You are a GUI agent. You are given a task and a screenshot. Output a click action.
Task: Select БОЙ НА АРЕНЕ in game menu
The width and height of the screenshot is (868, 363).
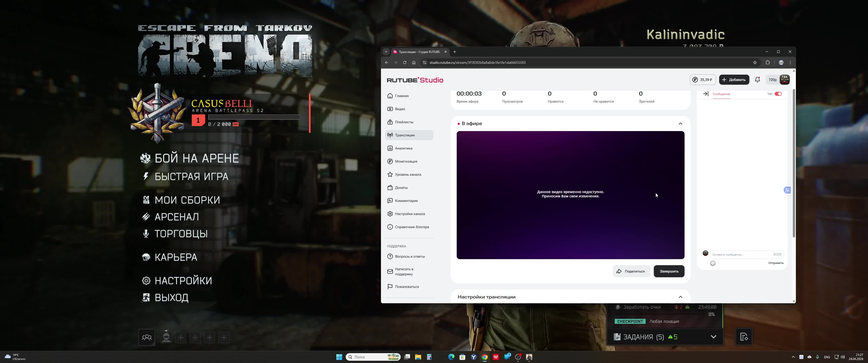pos(197,158)
